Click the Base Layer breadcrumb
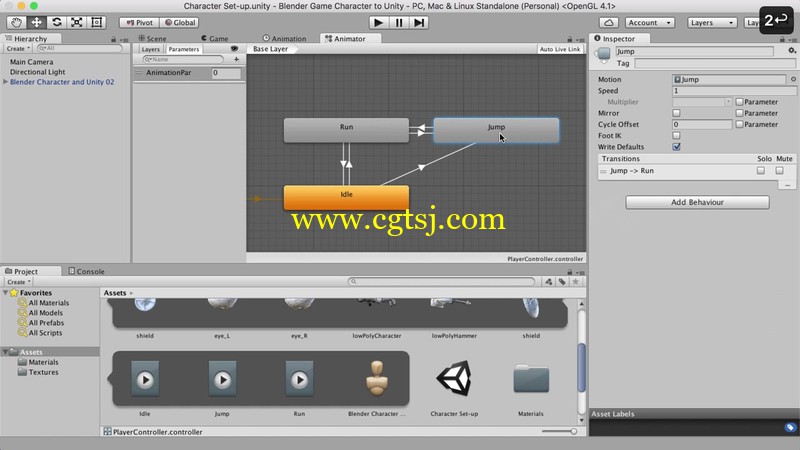Viewport: 800px width, 450px height. 270,49
